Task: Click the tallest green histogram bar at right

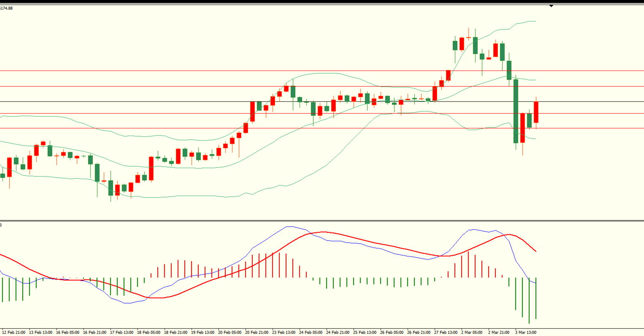Action: click(529, 300)
